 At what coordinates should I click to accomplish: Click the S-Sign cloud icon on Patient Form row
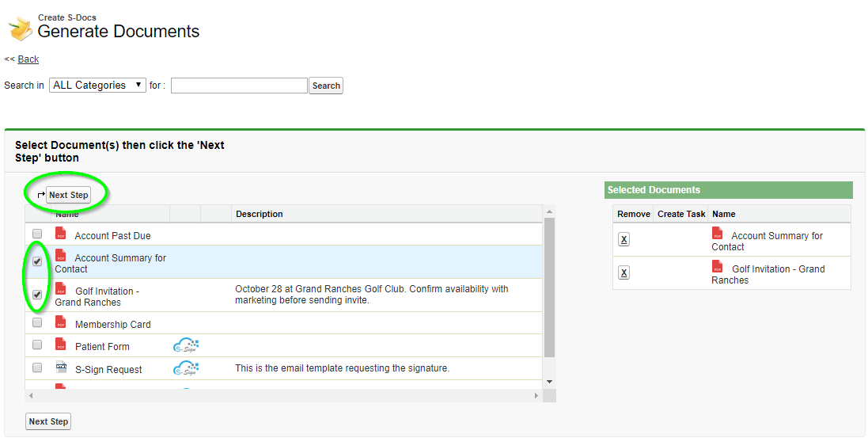186,346
